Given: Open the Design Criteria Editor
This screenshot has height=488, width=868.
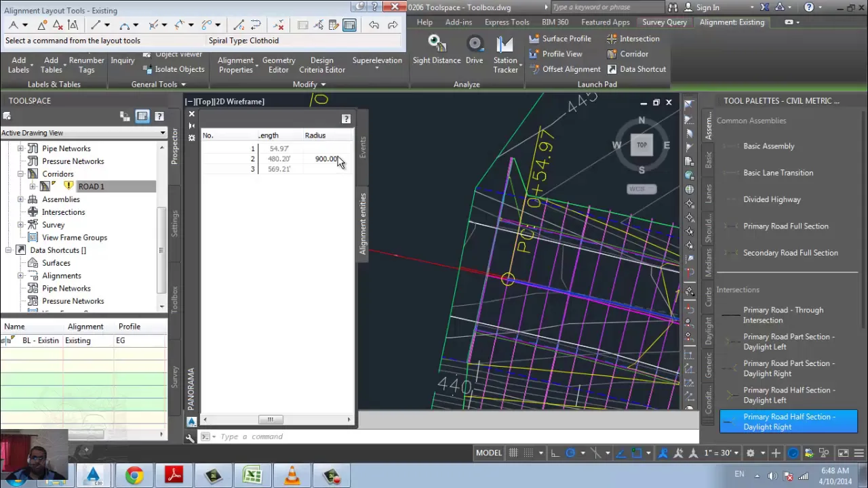Looking at the screenshot, I should pyautogui.click(x=322, y=64).
